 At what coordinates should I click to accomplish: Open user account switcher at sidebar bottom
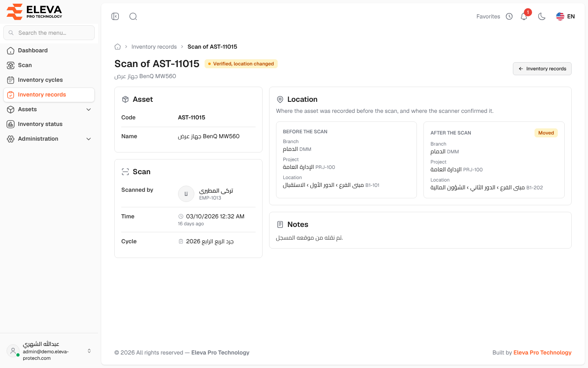pyautogui.click(x=49, y=351)
